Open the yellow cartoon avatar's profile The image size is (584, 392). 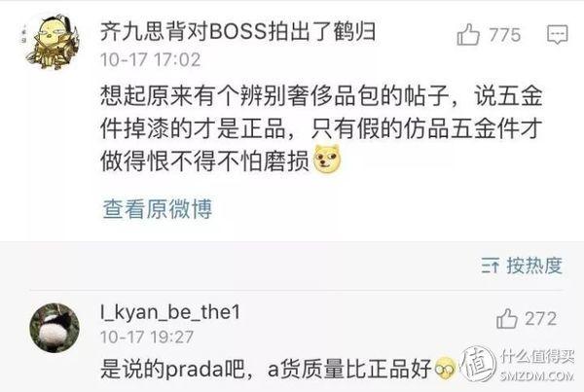pos(52,42)
